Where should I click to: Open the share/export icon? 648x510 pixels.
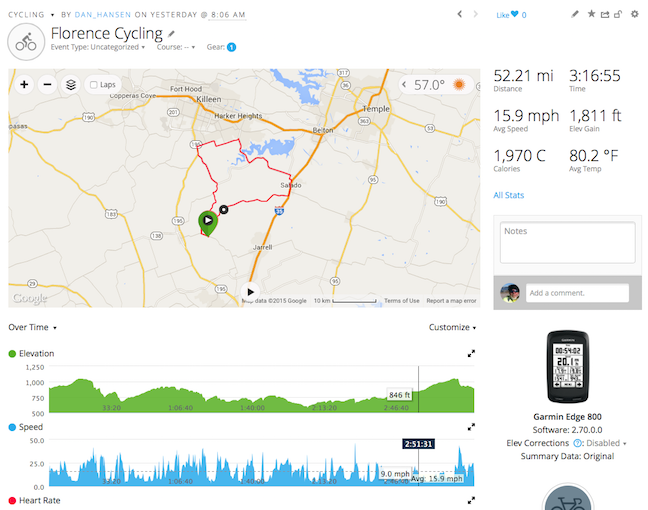coord(605,14)
